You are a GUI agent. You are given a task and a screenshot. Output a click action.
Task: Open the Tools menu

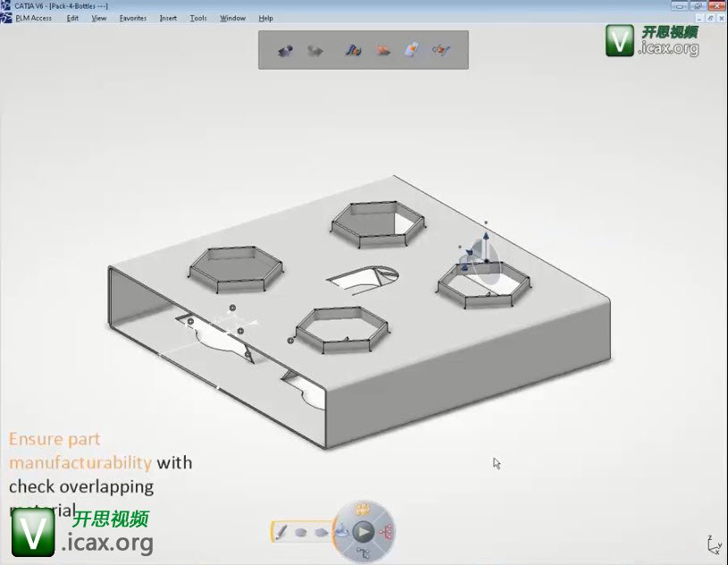coord(198,18)
